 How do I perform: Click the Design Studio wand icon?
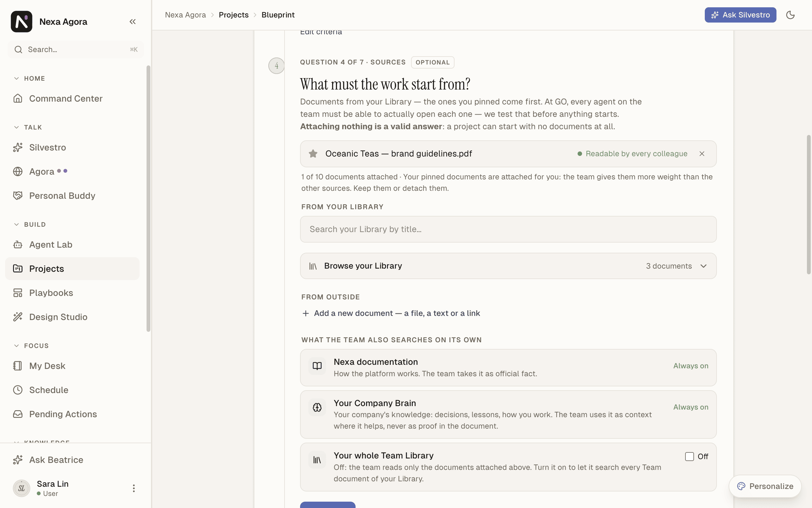(x=18, y=317)
